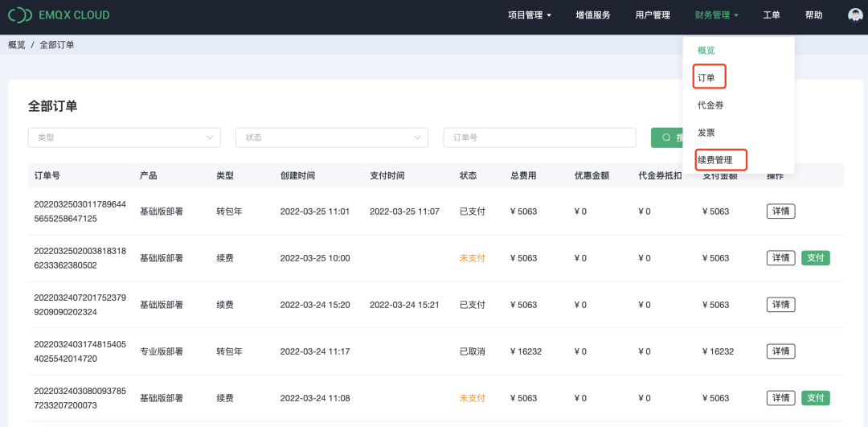The width and height of the screenshot is (868, 427).
Task: Click 全部订单 breadcrumb item
Action: (x=57, y=45)
